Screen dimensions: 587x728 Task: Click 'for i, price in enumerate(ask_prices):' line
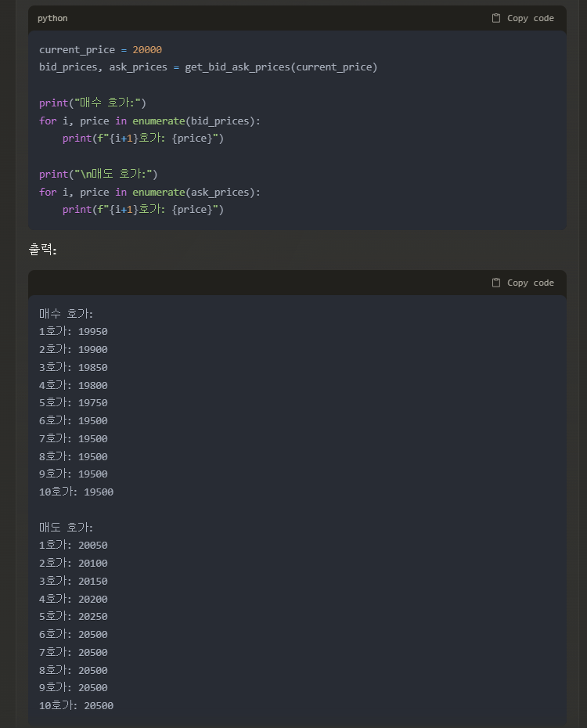tap(150, 192)
